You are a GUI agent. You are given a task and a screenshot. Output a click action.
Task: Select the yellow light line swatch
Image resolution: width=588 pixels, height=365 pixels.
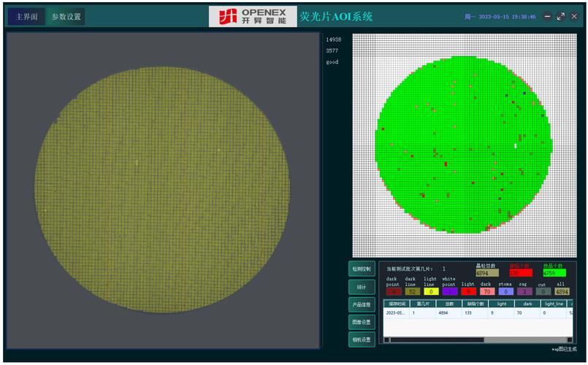430,291
